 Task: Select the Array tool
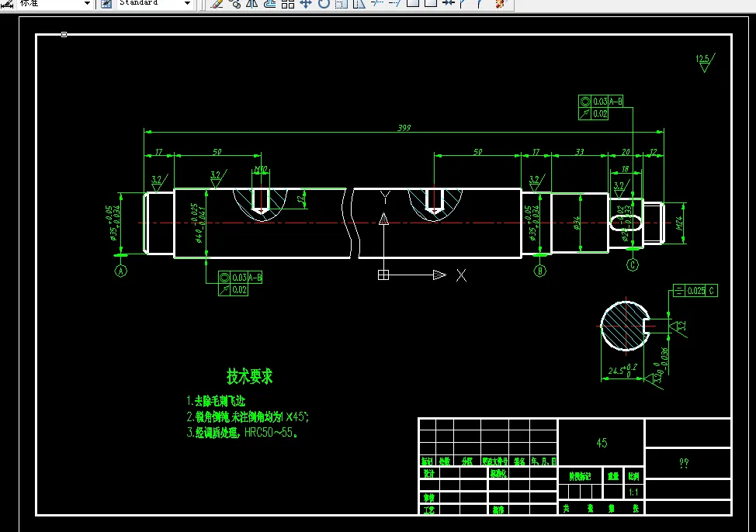click(x=288, y=4)
